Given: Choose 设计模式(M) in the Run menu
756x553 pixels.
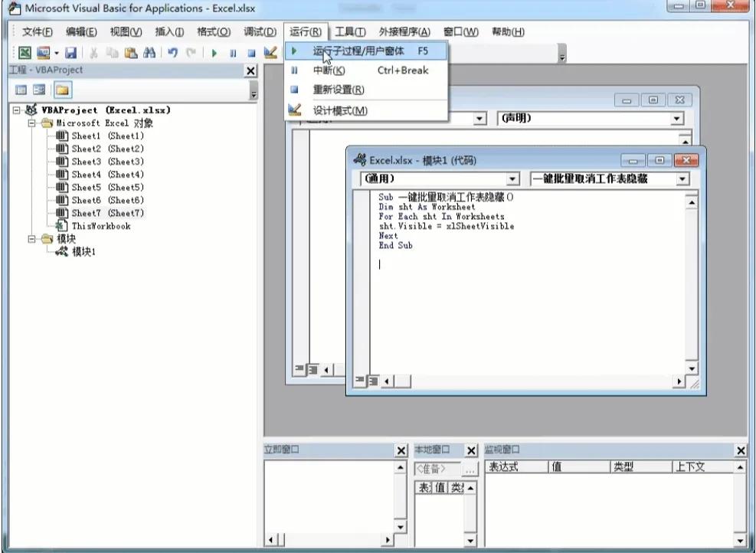Looking at the screenshot, I should [366, 111].
